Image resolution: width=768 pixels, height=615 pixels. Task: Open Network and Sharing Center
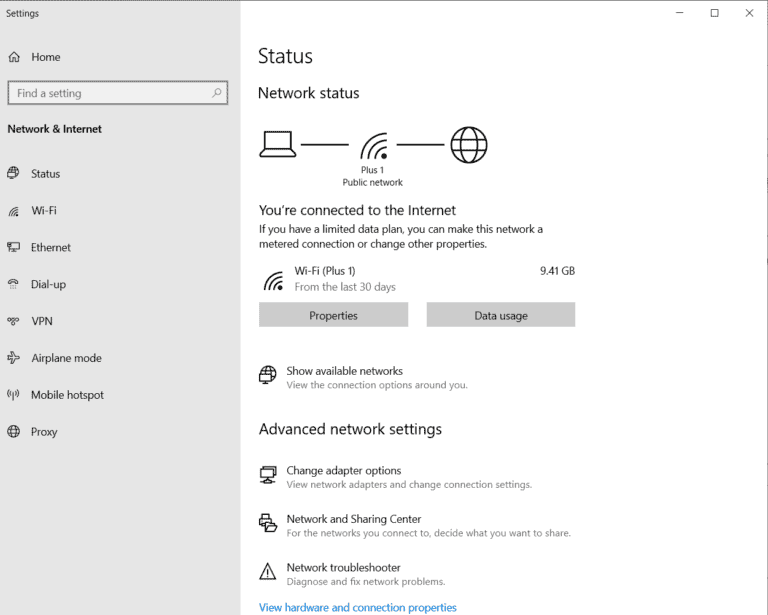(x=353, y=519)
